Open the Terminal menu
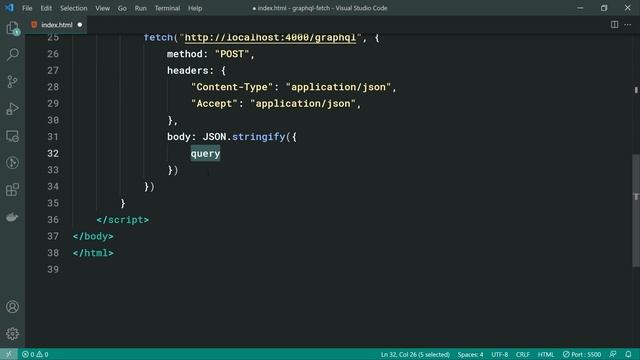Viewport: 640px width, 360px height. 167,8
